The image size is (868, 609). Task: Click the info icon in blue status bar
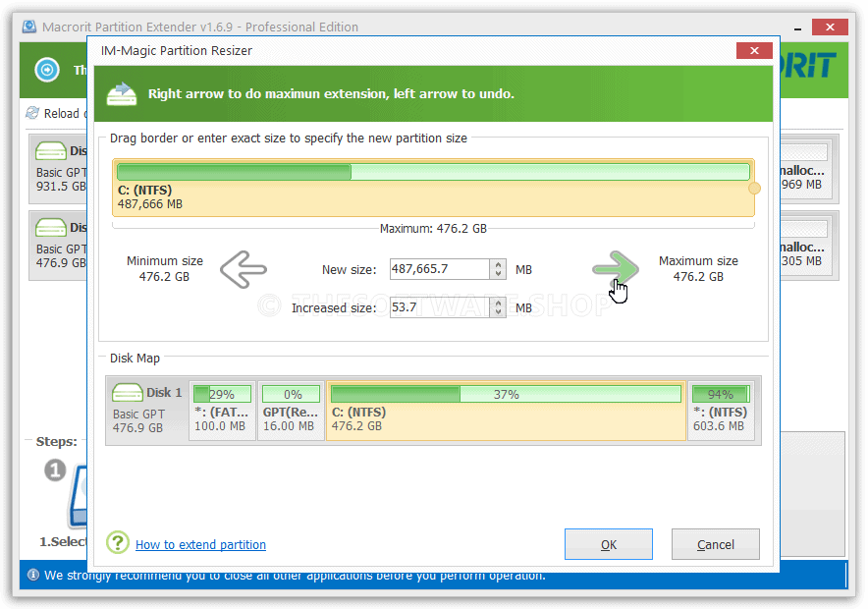pos(33,575)
